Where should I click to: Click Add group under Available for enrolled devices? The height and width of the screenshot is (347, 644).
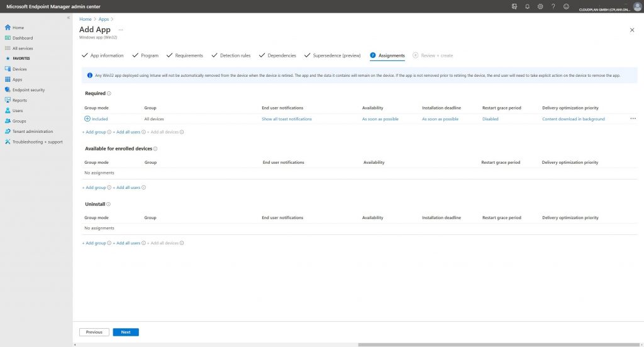(94, 188)
